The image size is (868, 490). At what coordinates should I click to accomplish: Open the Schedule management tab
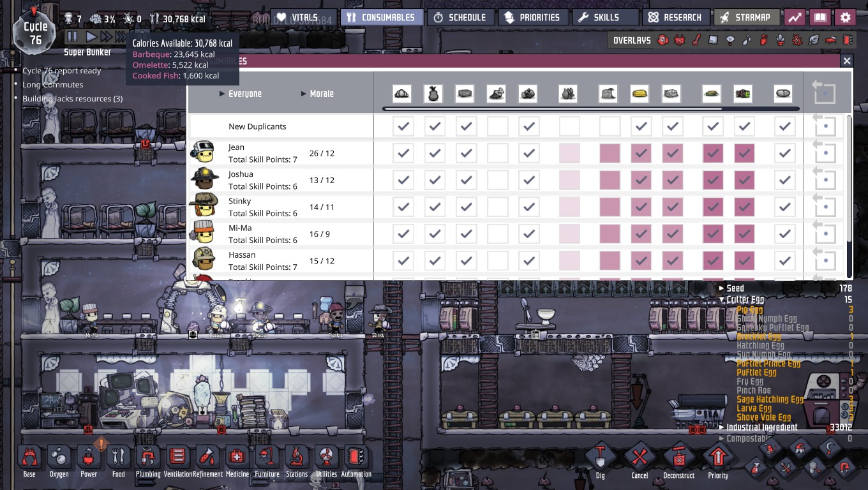pos(460,17)
